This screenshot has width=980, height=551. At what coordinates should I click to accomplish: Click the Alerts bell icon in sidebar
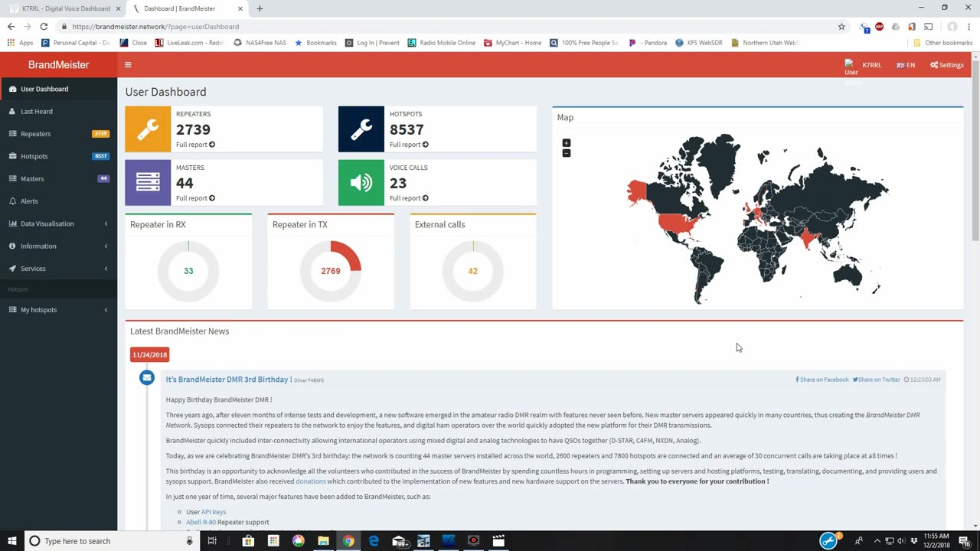coord(12,201)
